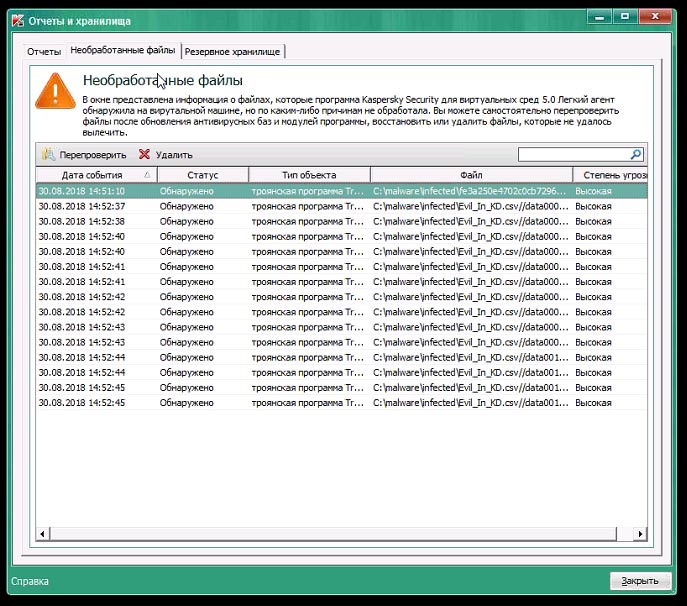Select the row dated 30.08.2018 14:52:38
This screenshot has height=606, width=687.
pyautogui.click(x=341, y=221)
